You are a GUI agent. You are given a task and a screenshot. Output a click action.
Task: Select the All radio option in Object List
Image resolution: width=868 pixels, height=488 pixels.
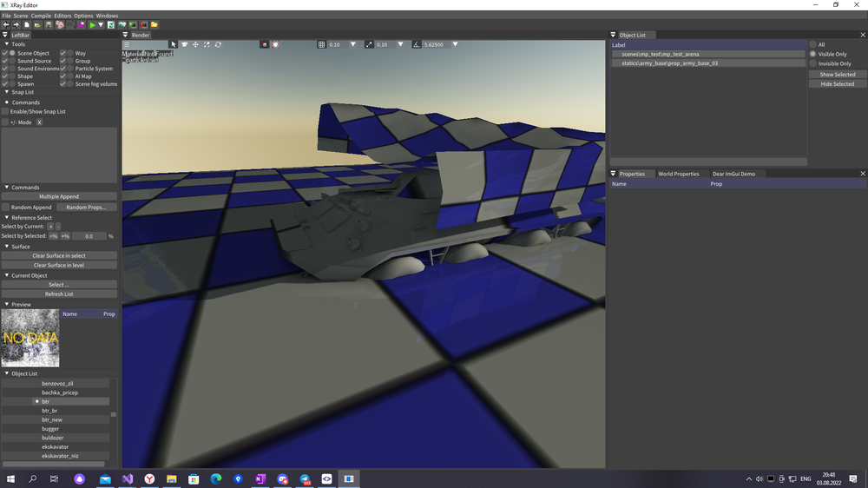(x=813, y=44)
